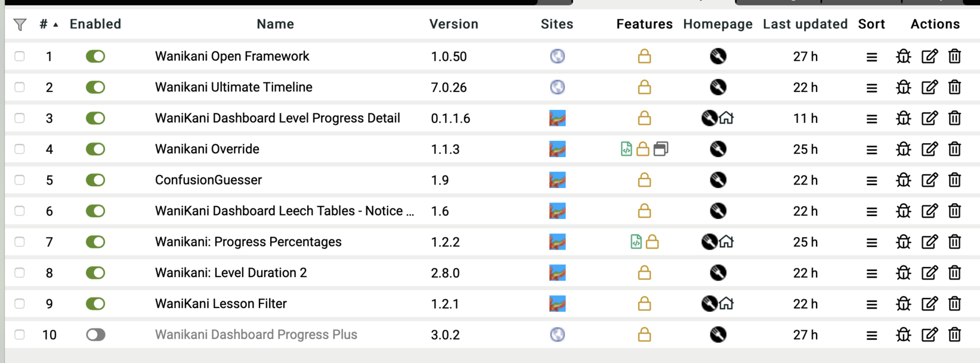Open the WaniKani Dashboard Leech Tables script

[284, 211]
